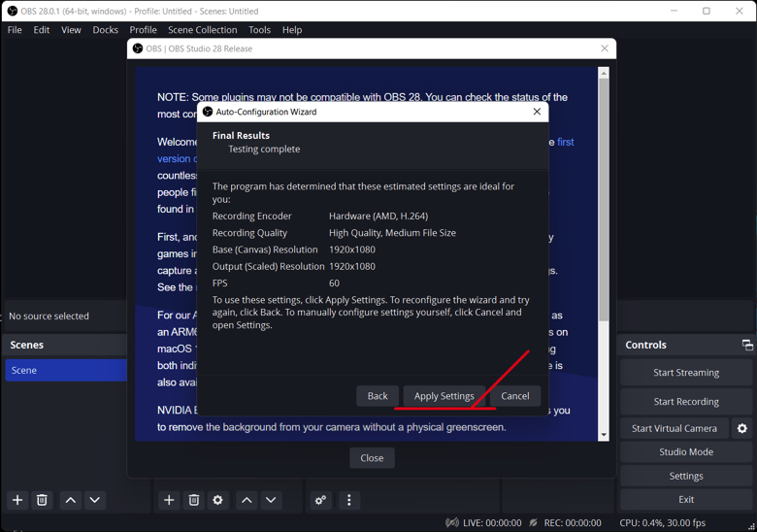Viewport: 757px width, 532px height.
Task: Open source properties with the gear icon
Action: pos(217,500)
